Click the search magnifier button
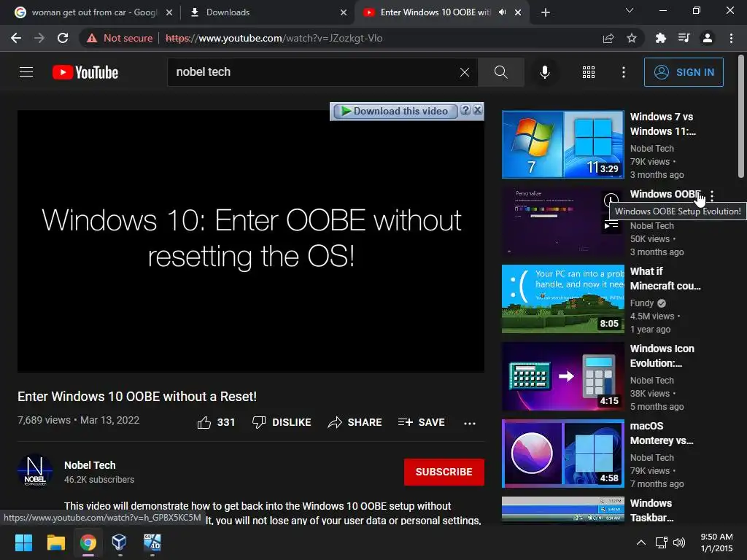This screenshot has height=560, width=747. coord(500,72)
